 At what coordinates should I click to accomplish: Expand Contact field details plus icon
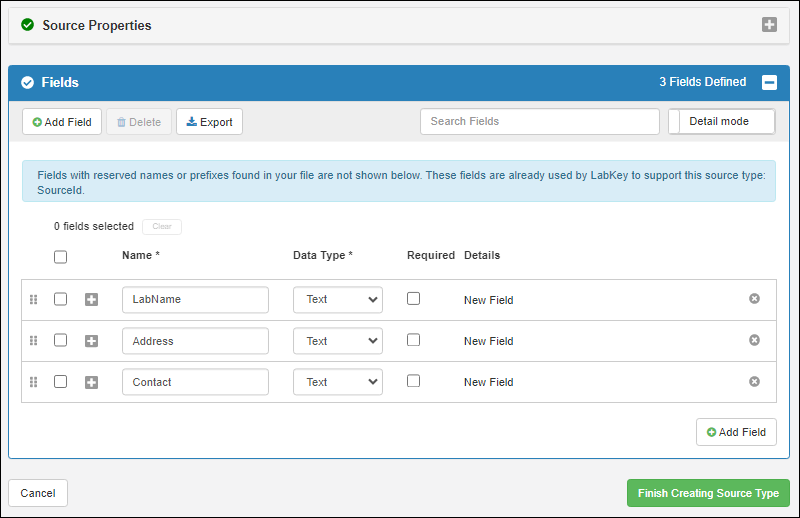(92, 382)
